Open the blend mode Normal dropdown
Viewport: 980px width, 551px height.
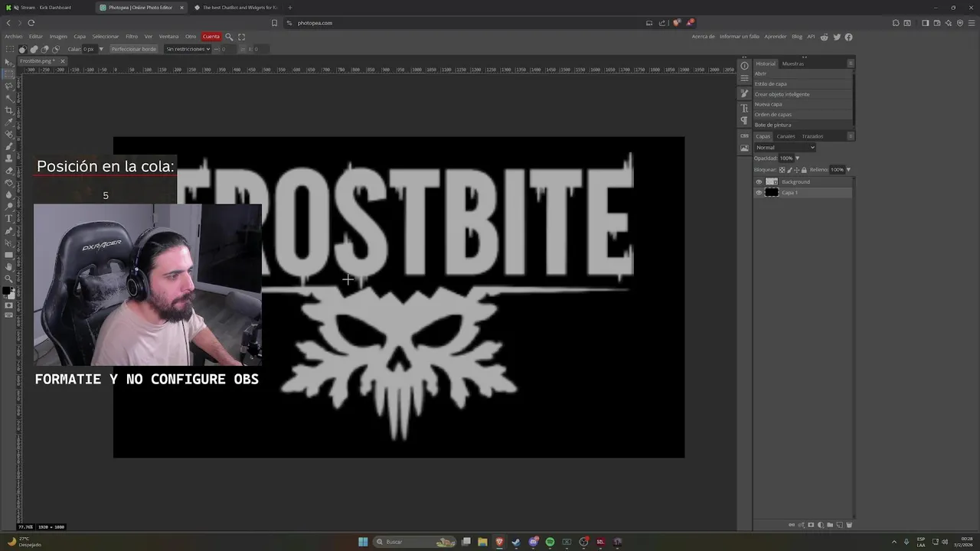pos(785,148)
